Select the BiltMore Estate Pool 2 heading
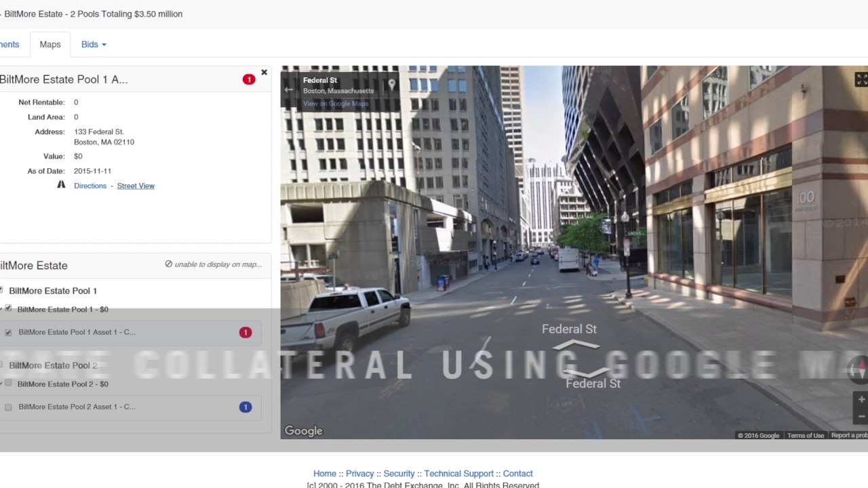The width and height of the screenshot is (868, 488). click(53, 365)
